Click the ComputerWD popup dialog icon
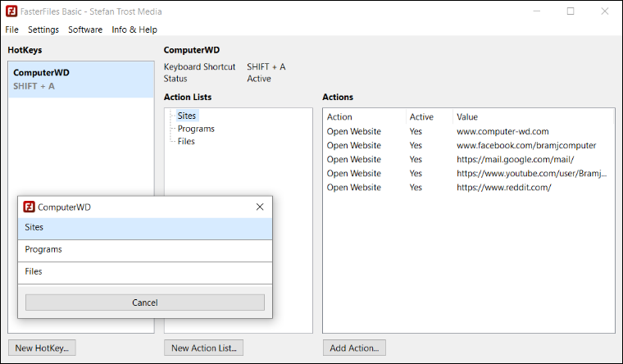Screen dimensions: 623x364 coord(29,207)
